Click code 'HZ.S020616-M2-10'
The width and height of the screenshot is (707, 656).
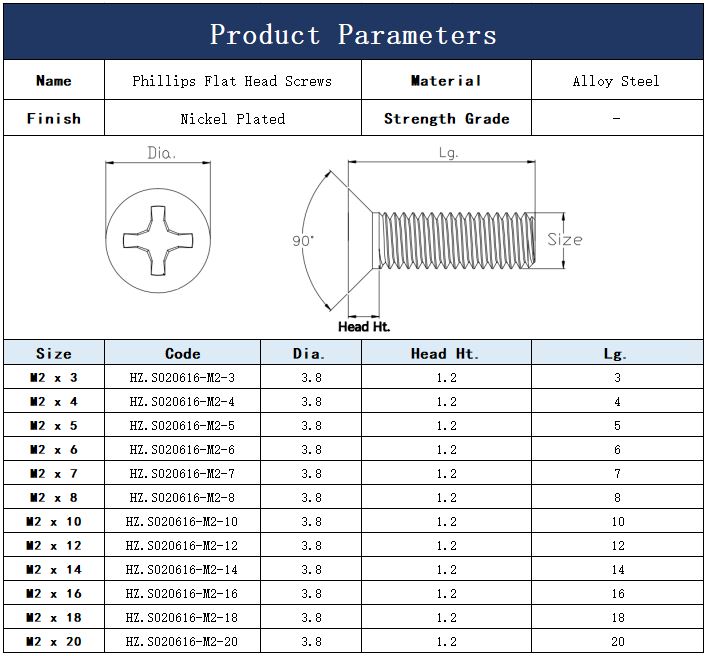(182, 521)
